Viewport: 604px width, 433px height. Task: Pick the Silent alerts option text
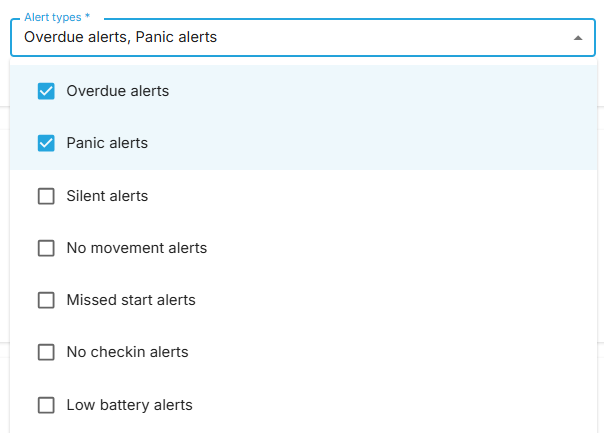click(x=107, y=196)
